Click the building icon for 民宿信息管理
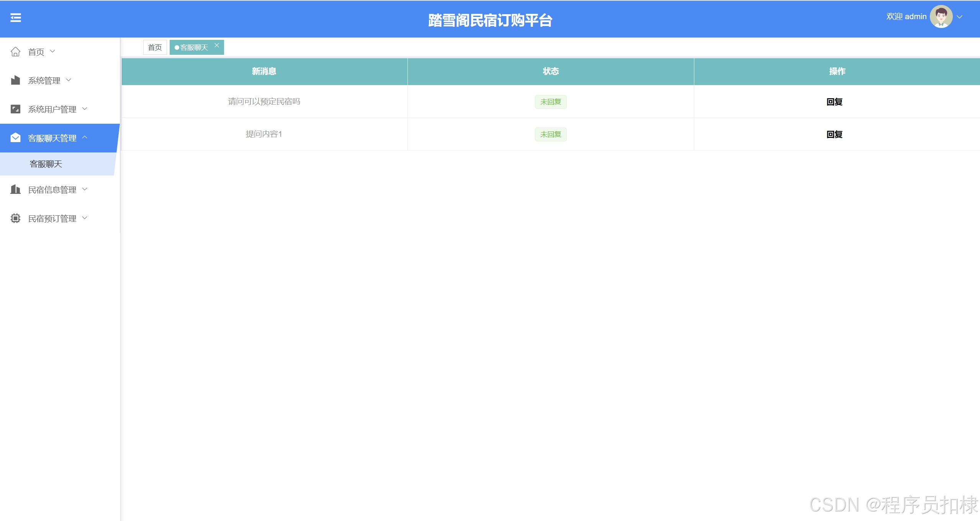Image resolution: width=980 pixels, height=521 pixels. coord(15,189)
